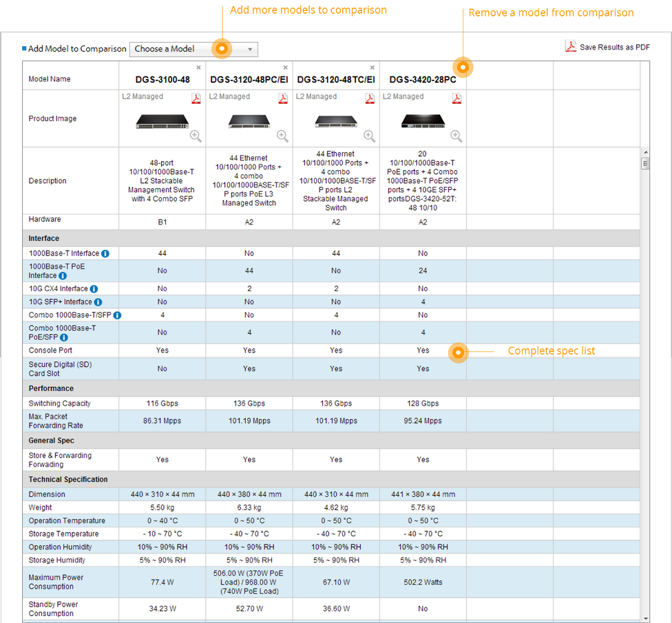Screen dimensions: 672x623
Task: Click the "86.31 Mpps" forwarding rate value
Action: 162,421
